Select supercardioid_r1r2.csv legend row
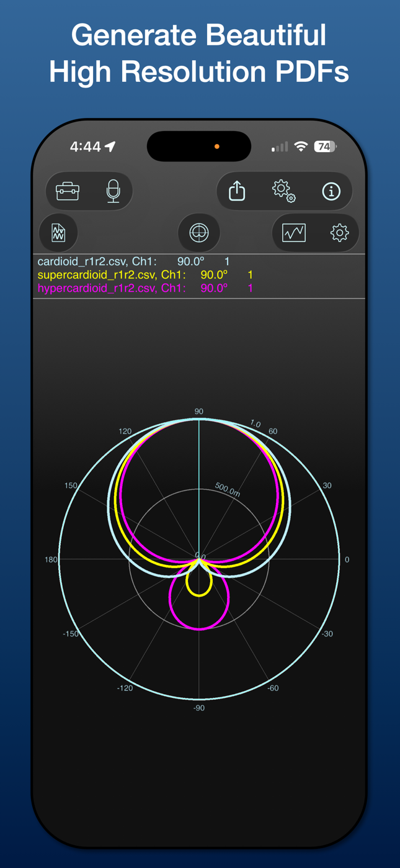The height and width of the screenshot is (868, 400). click(x=145, y=274)
